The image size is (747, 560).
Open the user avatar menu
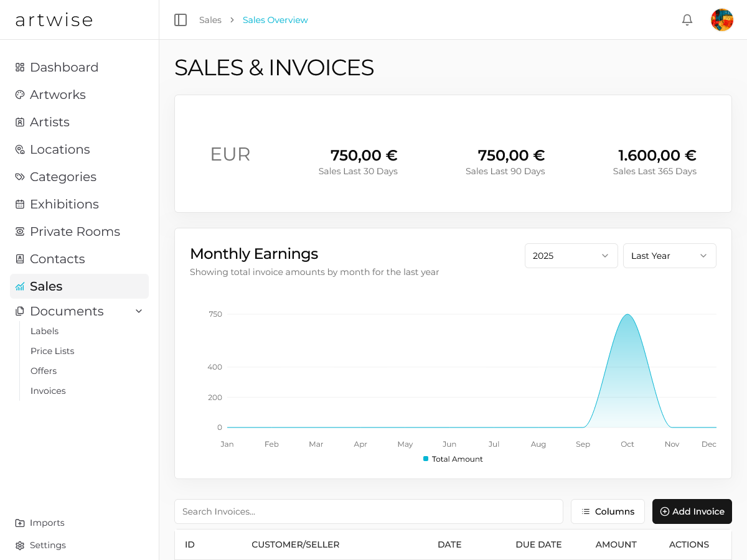tap(722, 20)
